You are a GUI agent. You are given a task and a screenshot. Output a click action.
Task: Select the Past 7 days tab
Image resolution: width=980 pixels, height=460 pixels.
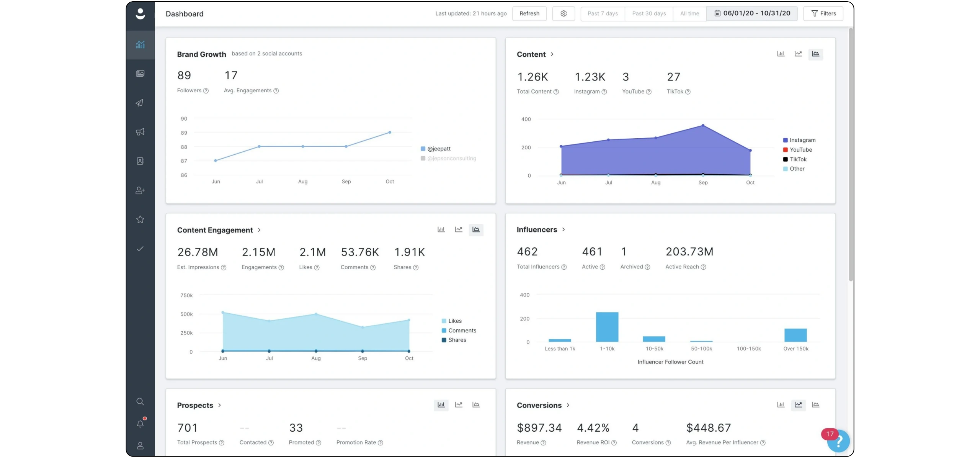(x=603, y=13)
